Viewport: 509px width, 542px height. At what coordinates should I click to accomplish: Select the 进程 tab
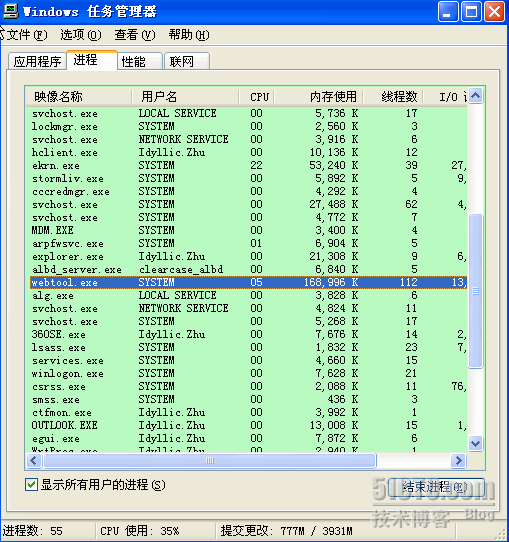92,60
